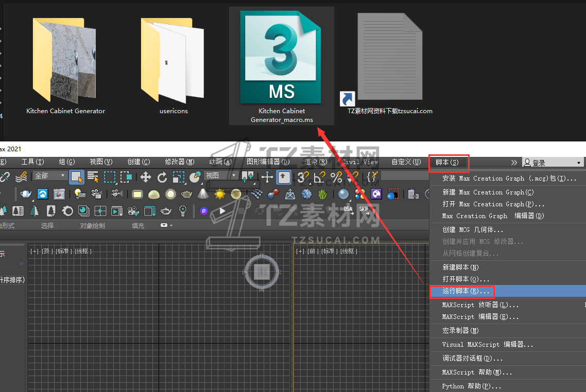Viewport: 586px width, 392px height.
Task: Click the yellow sun light icon
Action: click(220, 194)
